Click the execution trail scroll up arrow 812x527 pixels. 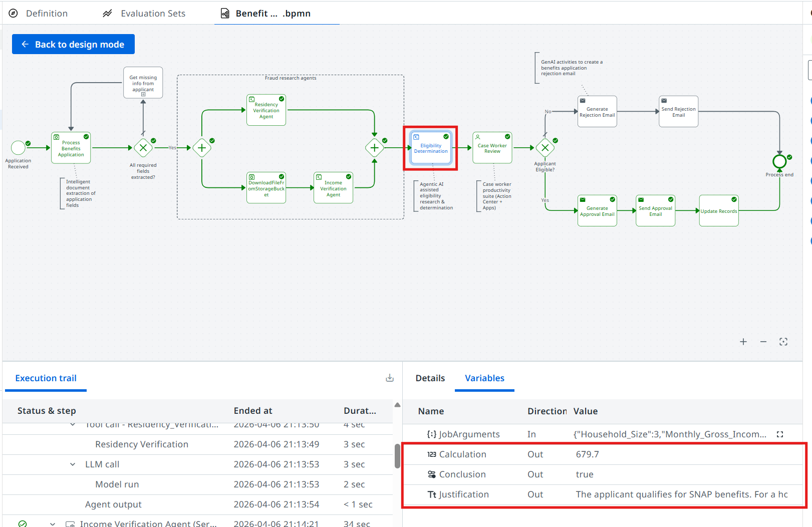click(x=397, y=405)
